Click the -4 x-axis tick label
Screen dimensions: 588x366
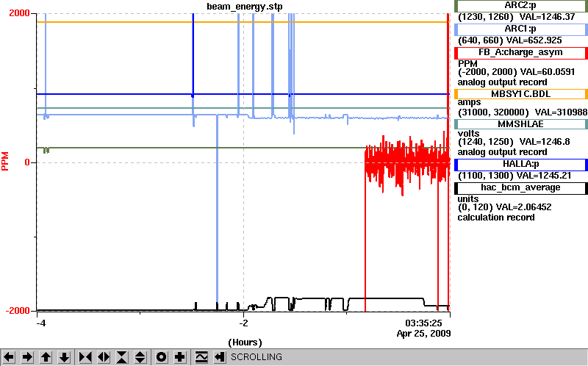pyautogui.click(x=41, y=323)
